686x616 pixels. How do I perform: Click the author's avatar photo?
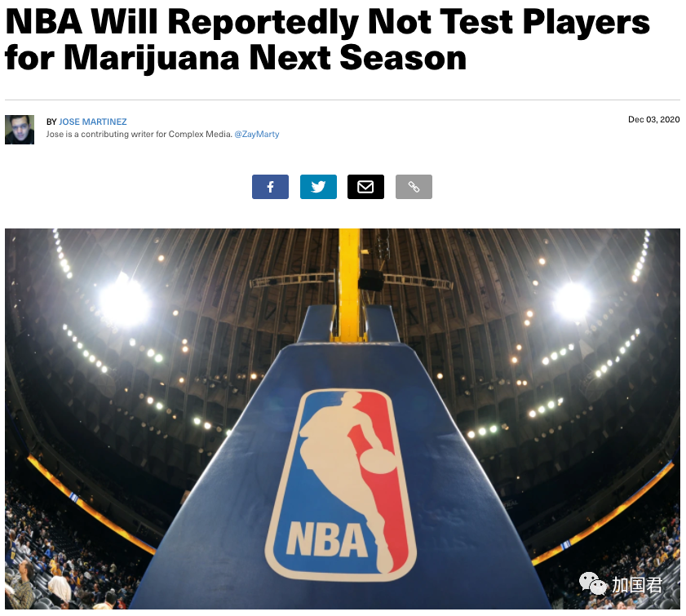(x=20, y=130)
